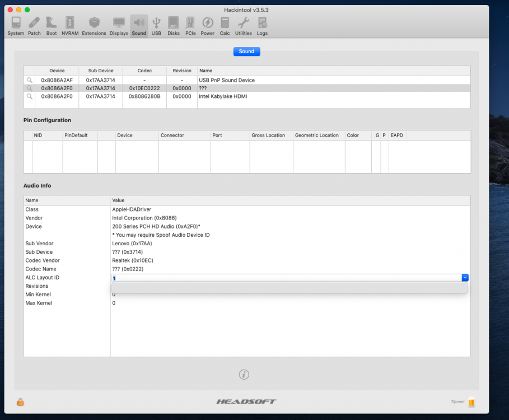Screen dimensions: 509x420
Task: Click the NID column header
Action: (x=47, y=135)
